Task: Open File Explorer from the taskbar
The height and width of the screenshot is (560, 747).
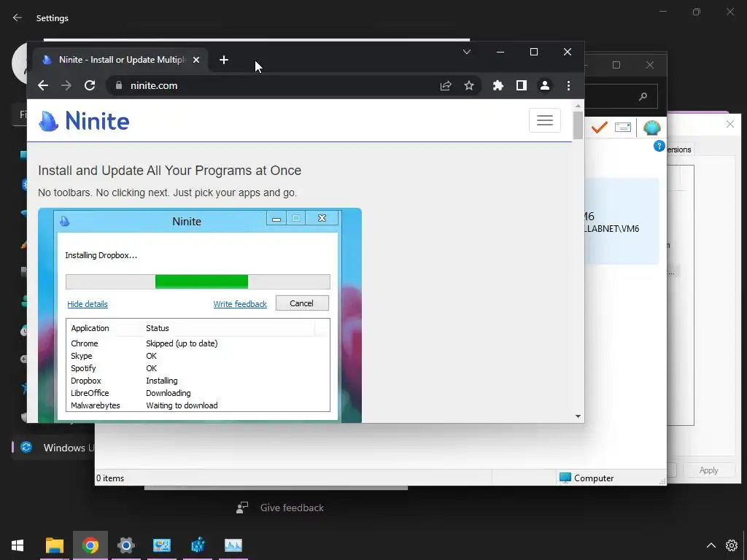Action: click(55, 545)
